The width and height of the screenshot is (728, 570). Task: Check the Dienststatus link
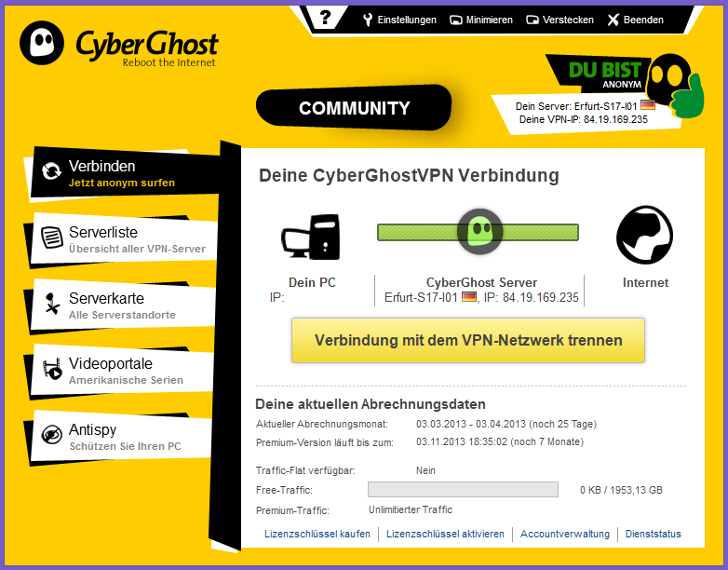(x=653, y=534)
